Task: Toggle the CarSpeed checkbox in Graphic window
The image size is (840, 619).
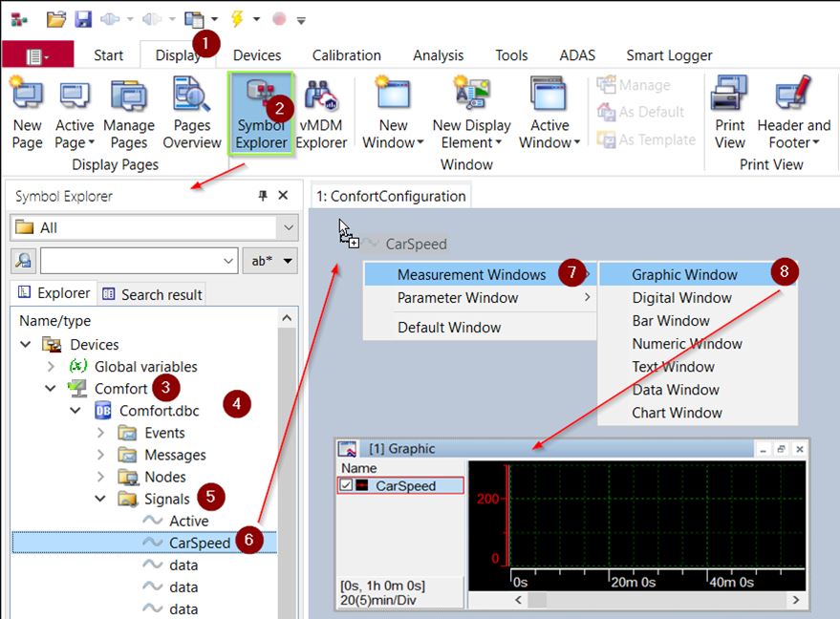Action: (346, 486)
